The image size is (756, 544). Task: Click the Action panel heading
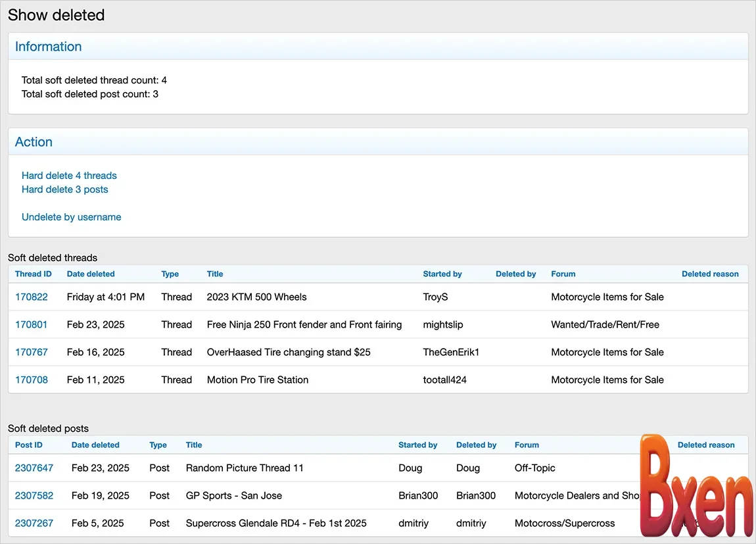[34, 142]
